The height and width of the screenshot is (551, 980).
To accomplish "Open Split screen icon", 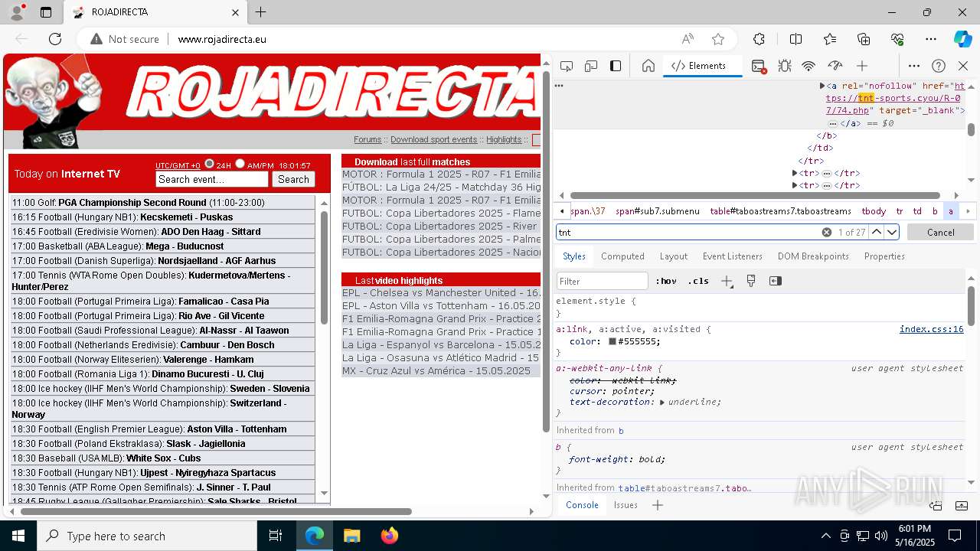I will click(x=795, y=39).
